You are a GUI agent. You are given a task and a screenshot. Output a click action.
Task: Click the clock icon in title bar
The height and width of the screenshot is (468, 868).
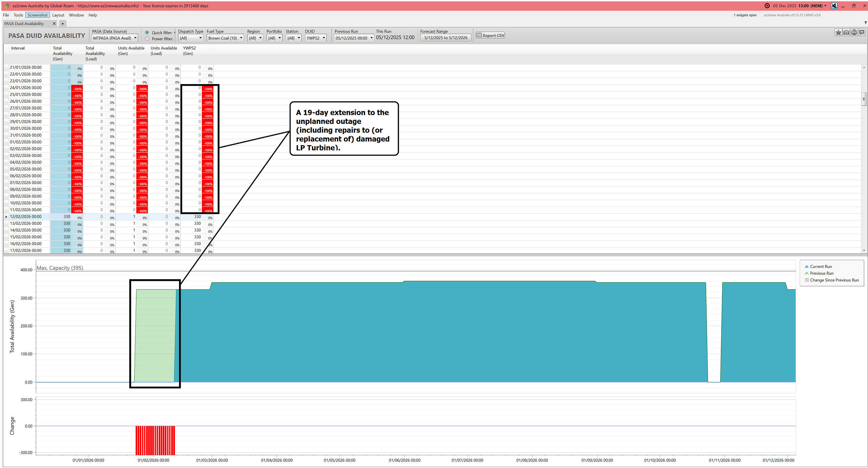pyautogui.click(x=767, y=6)
